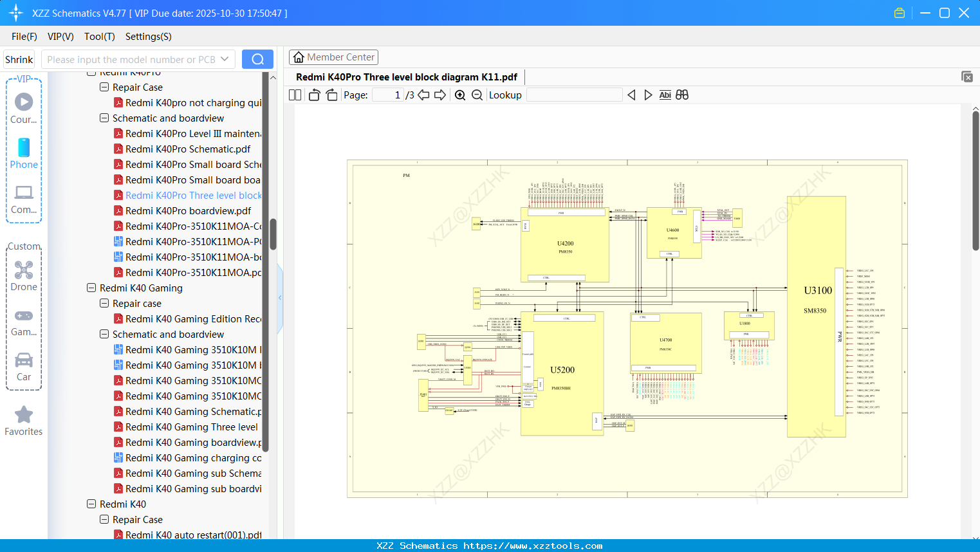The height and width of the screenshot is (552, 980).
Task: Click the briefcase icon in the title bar
Action: [899, 12]
